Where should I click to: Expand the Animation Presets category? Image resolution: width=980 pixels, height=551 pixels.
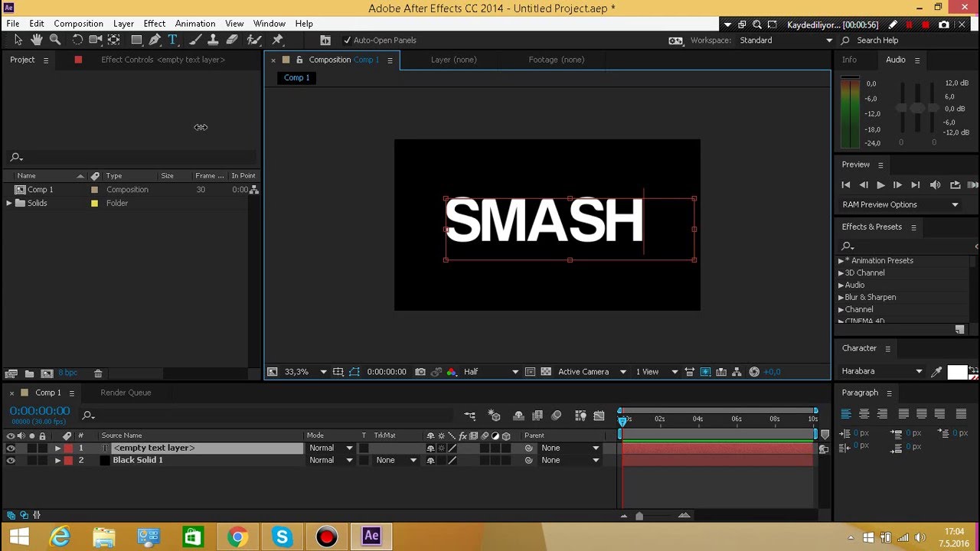point(841,260)
